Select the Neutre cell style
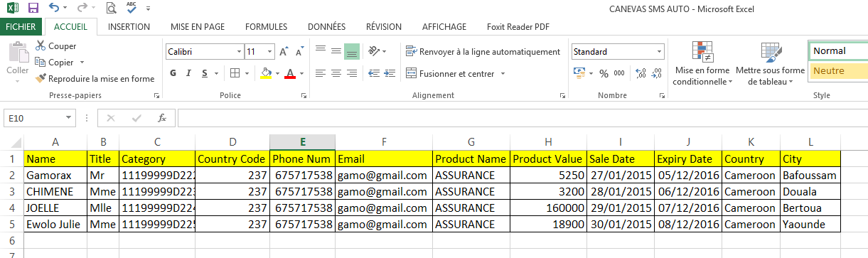 coord(839,70)
